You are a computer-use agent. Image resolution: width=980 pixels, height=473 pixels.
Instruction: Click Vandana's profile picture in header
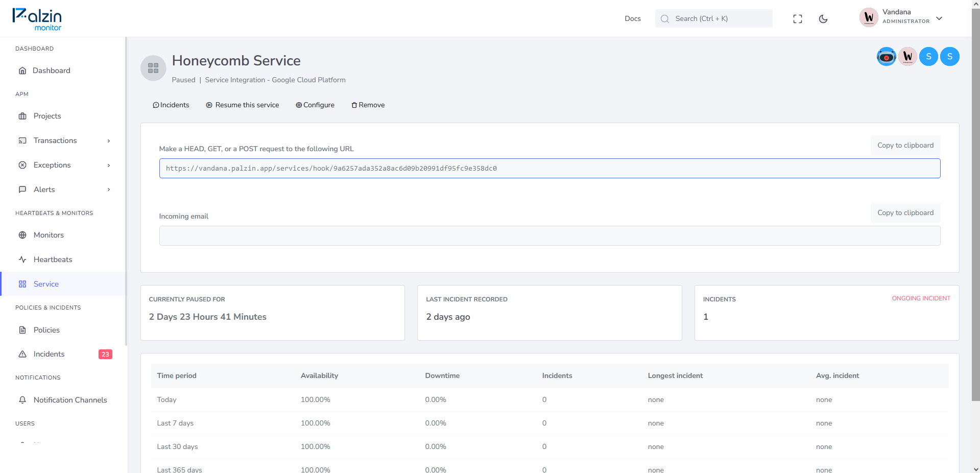869,17
